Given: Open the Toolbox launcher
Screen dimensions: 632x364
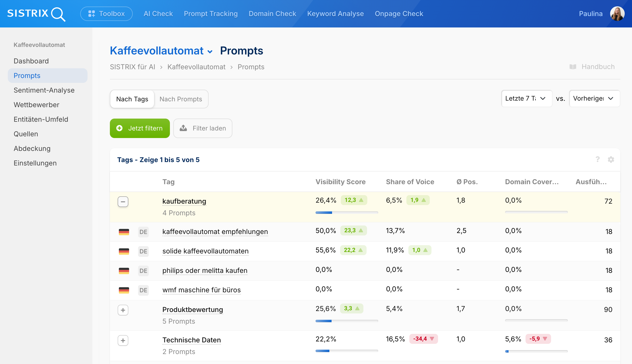Looking at the screenshot, I should pos(106,14).
